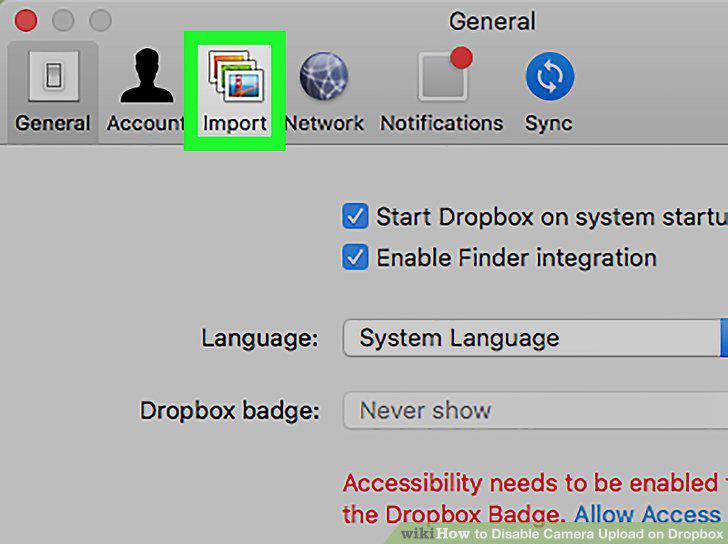The image size is (728, 544).
Task: Close the preferences window with the red button
Action: coord(26,20)
